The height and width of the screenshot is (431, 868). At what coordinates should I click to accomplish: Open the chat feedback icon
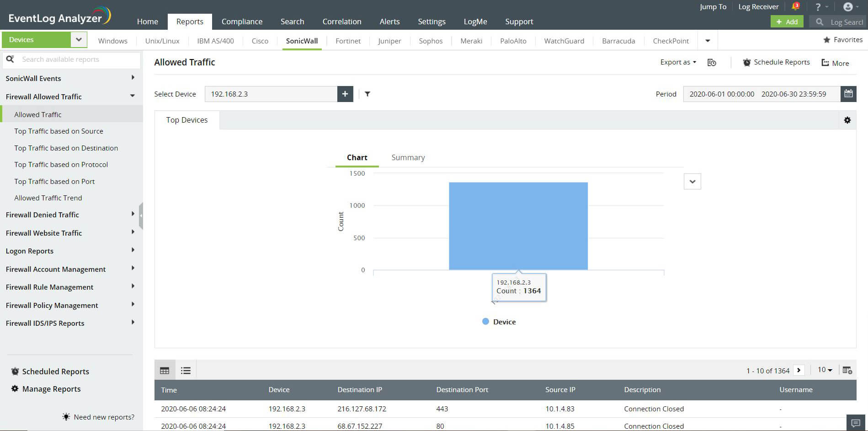pyautogui.click(x=856, y=423)
